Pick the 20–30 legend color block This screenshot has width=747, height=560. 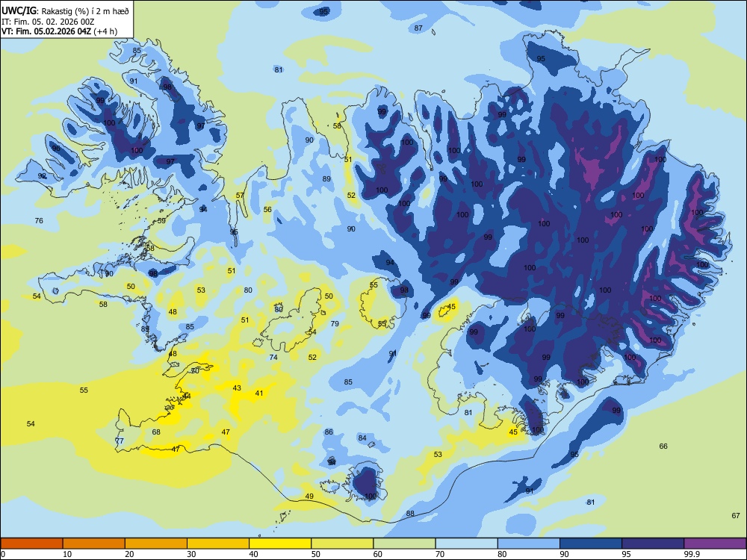(x=156, y=544)
